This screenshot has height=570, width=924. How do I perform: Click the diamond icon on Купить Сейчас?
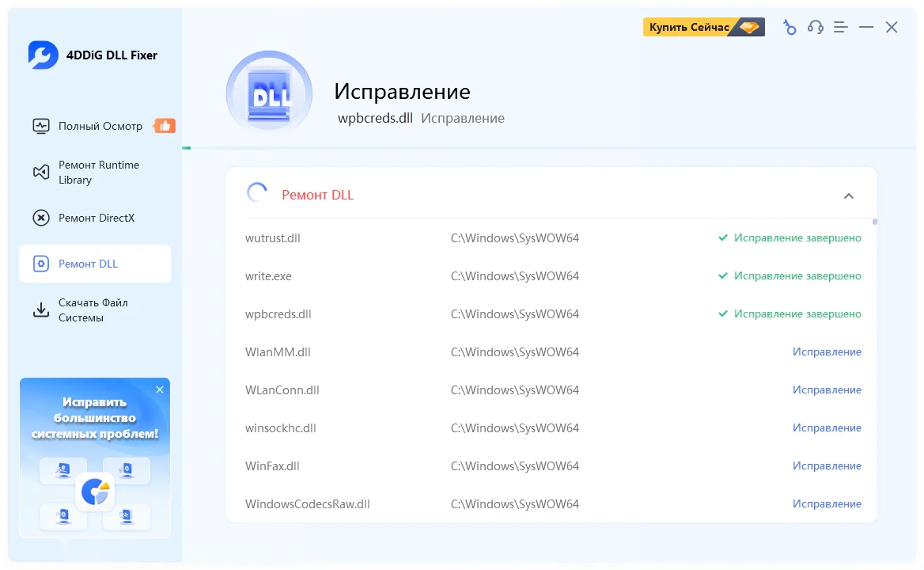click(749, 27)
